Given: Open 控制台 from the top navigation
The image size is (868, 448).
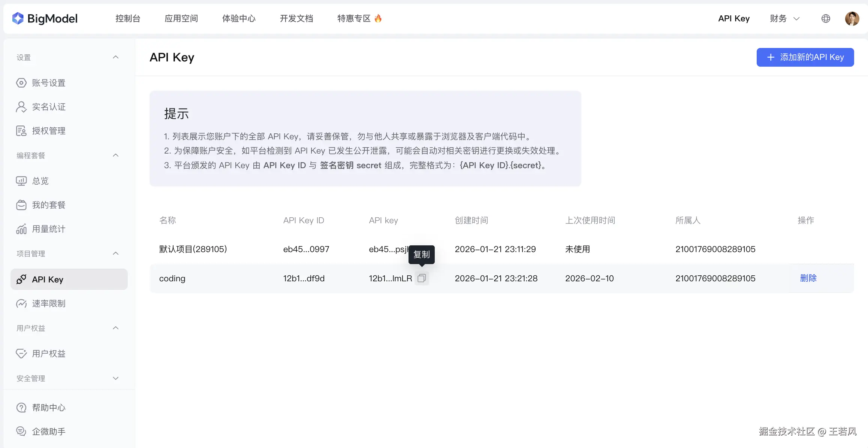Looking at the screenshot, I should tap(128, 18).
